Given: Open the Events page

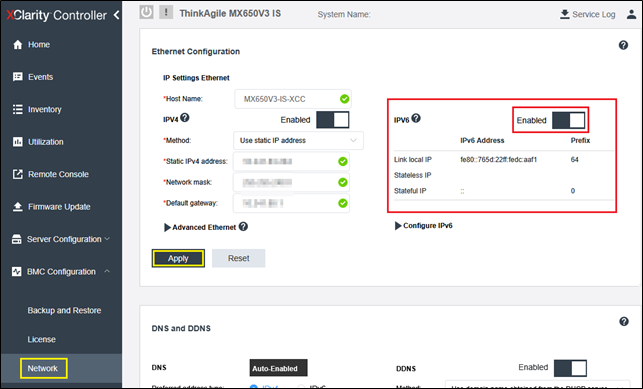Looking at the screenshot, I should pyautogui.click(x=41, y=77).
